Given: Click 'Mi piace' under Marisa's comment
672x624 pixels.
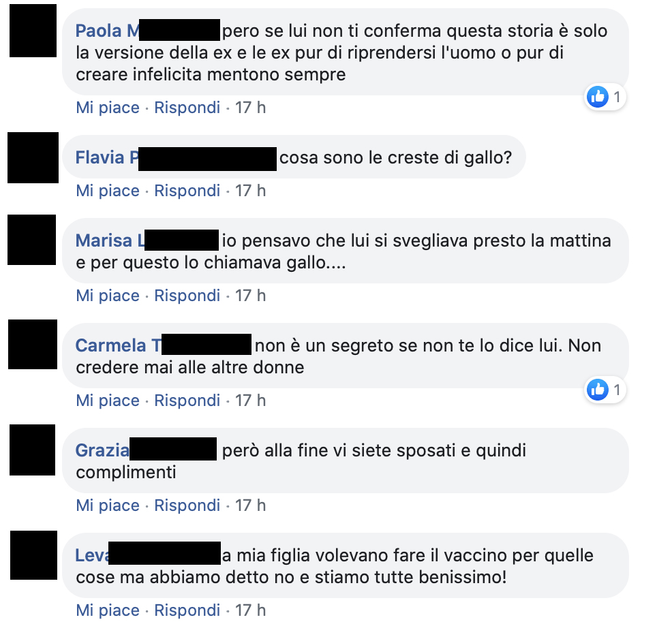Looking at the screenshot, I should tap(108, 296).
